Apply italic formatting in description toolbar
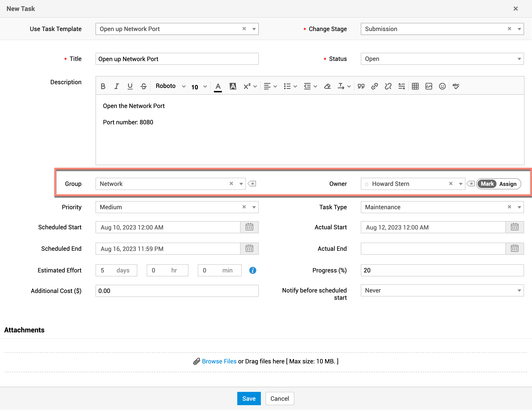 point(117,86)
